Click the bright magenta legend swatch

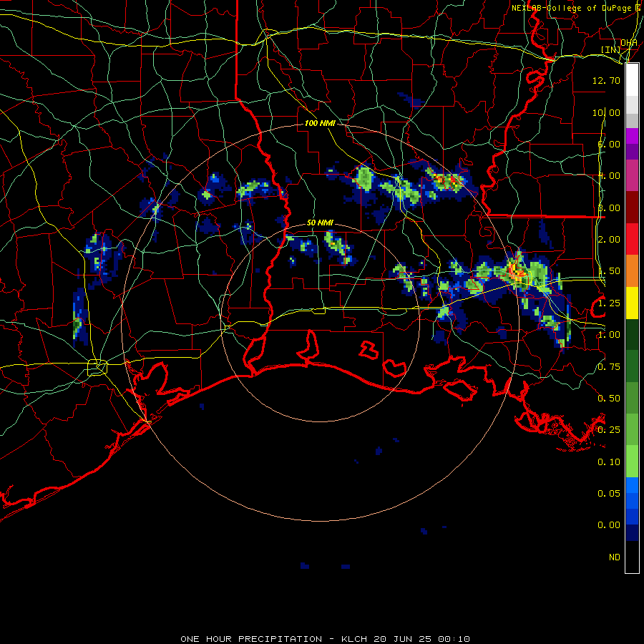632,136
